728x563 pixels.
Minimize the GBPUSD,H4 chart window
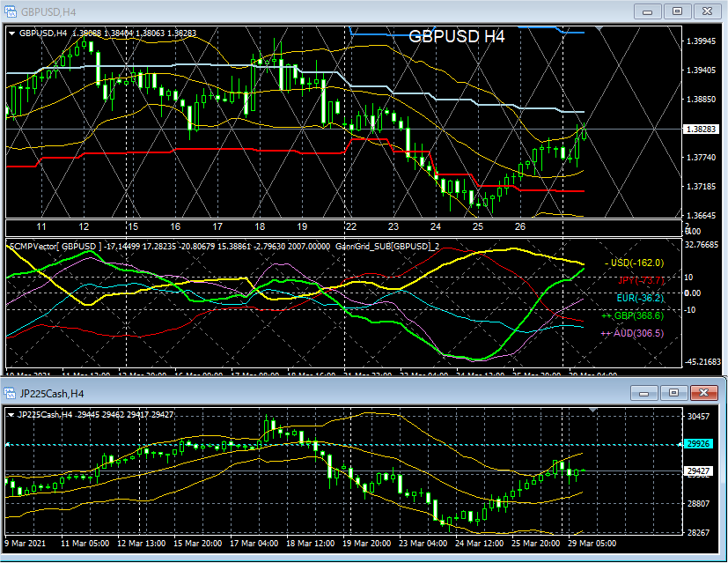coord(647,11)
